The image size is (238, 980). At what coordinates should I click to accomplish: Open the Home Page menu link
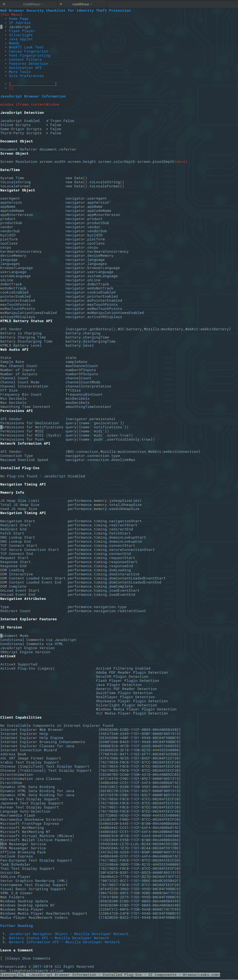[18, 19]
